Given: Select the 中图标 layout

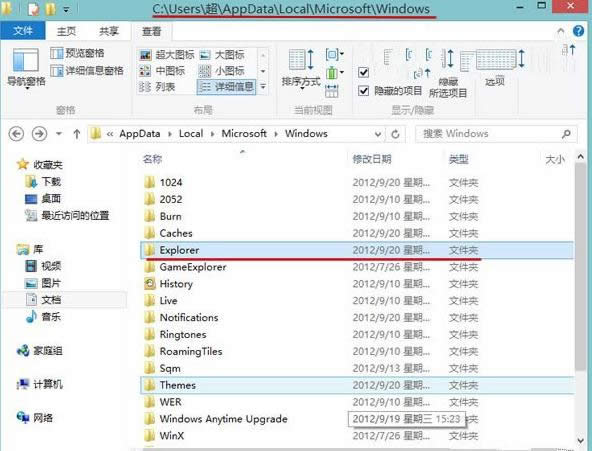Looking at the screenshot, I should (x=162, y=71).
